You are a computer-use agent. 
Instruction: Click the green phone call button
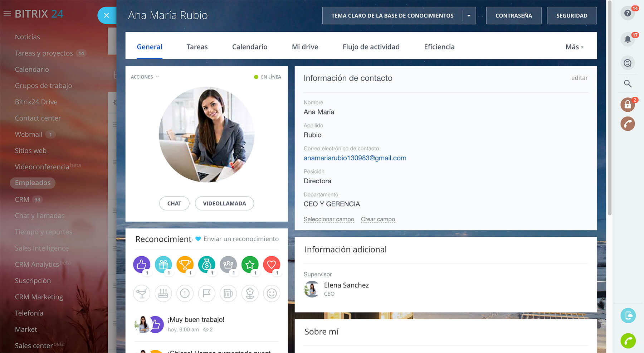click(x=628, y=341)
